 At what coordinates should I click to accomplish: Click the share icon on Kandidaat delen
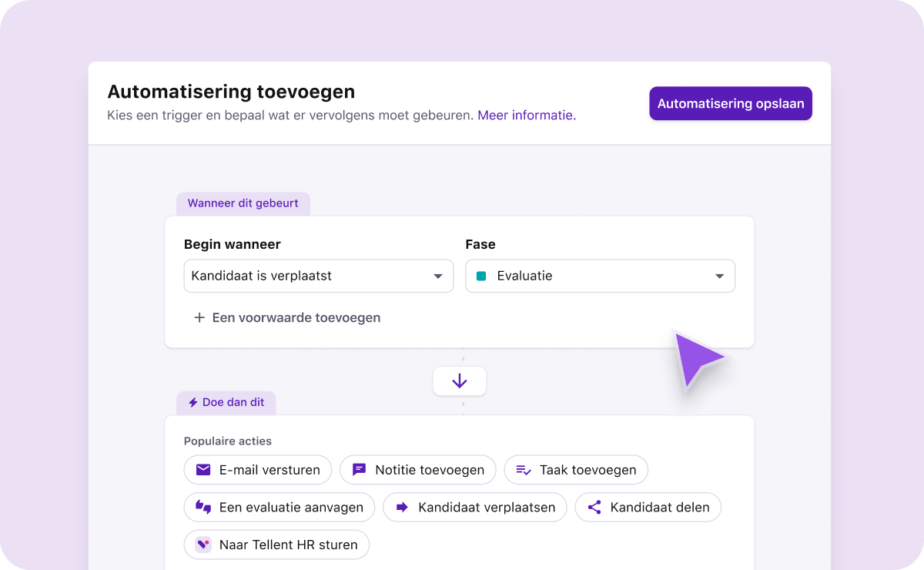coord(594,507)
